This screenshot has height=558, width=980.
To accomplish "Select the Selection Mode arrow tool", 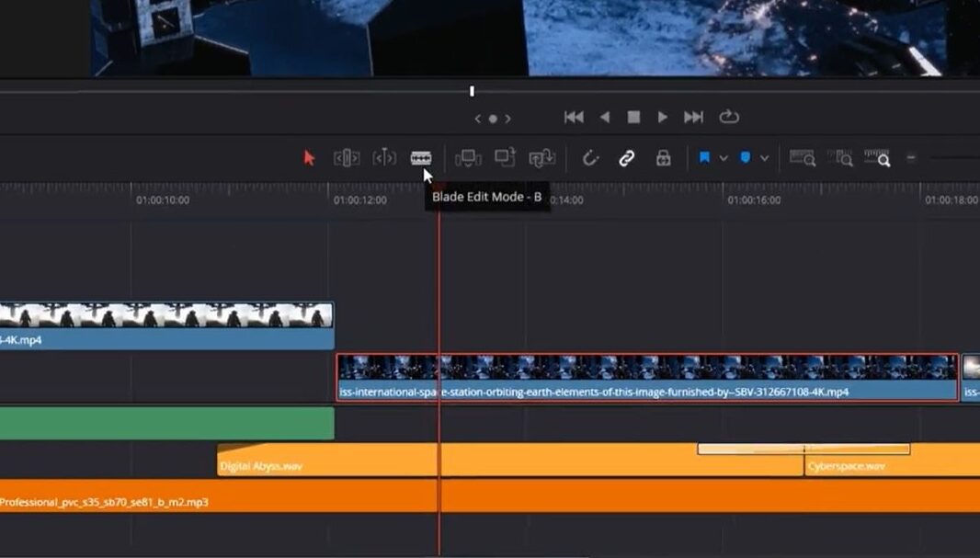I will tap(309, 158).
